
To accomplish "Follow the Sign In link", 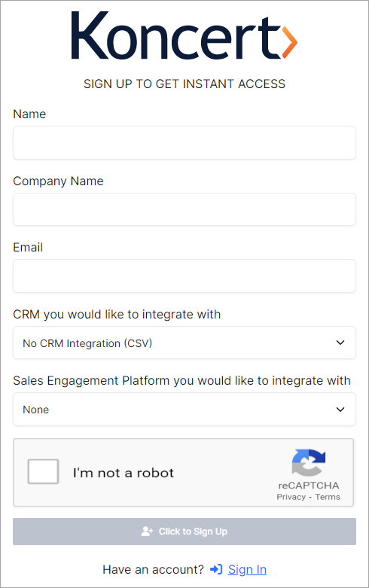I will pos(247,569).
